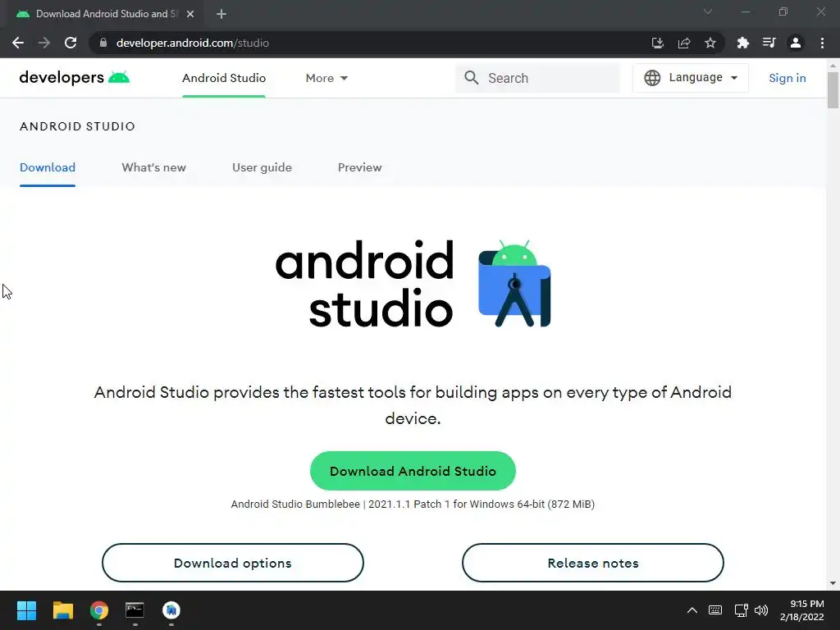Viewport: 840px width, 630px height.
Task: Focus the Search input field
Action: (537, 78)
